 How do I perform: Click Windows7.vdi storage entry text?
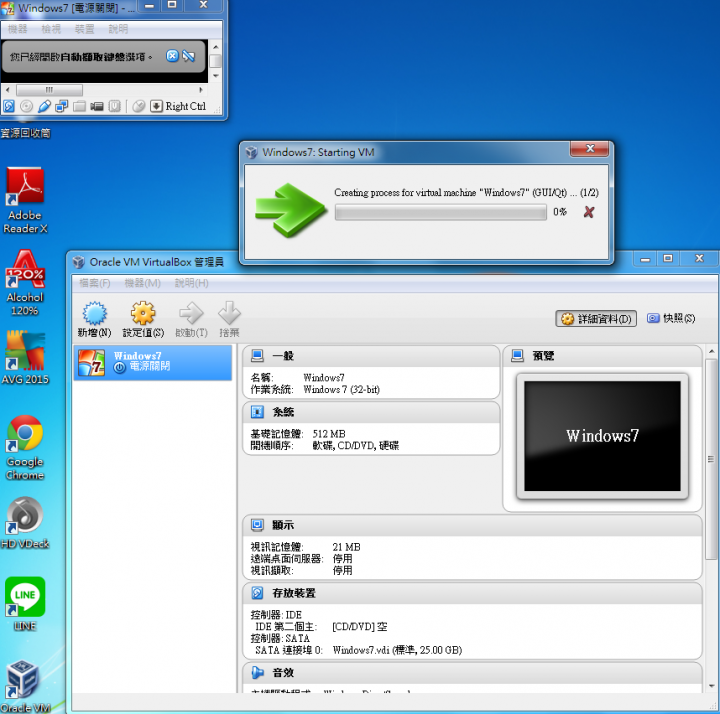tap(397, 650)
